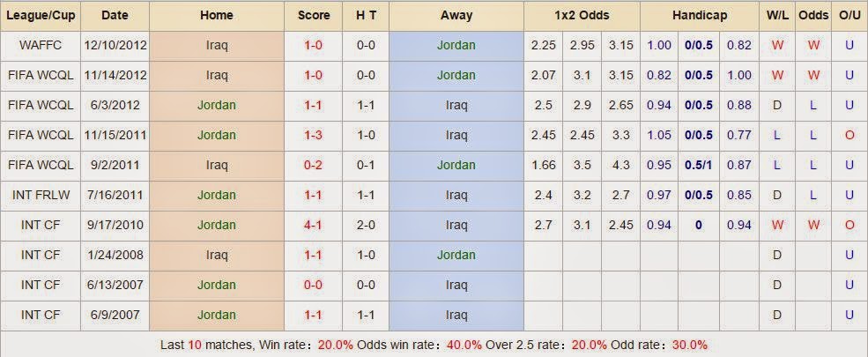Click the League/Cup column header

41,16
